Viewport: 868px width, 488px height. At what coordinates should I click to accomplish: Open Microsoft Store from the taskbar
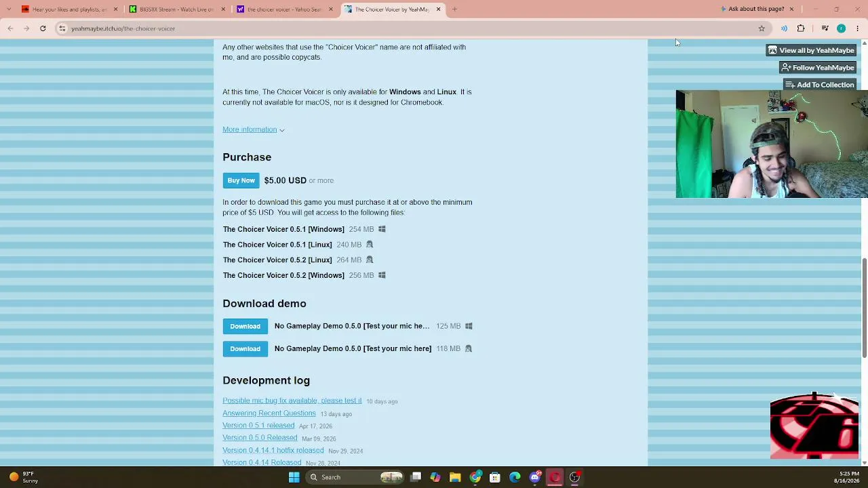tap(495, 477)
